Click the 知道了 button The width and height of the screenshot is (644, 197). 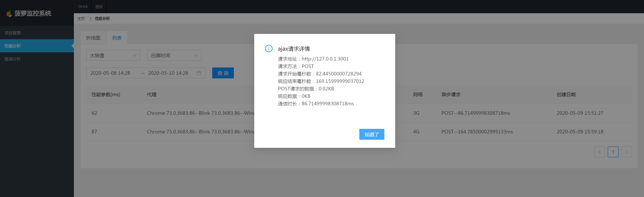click(371, 134)
